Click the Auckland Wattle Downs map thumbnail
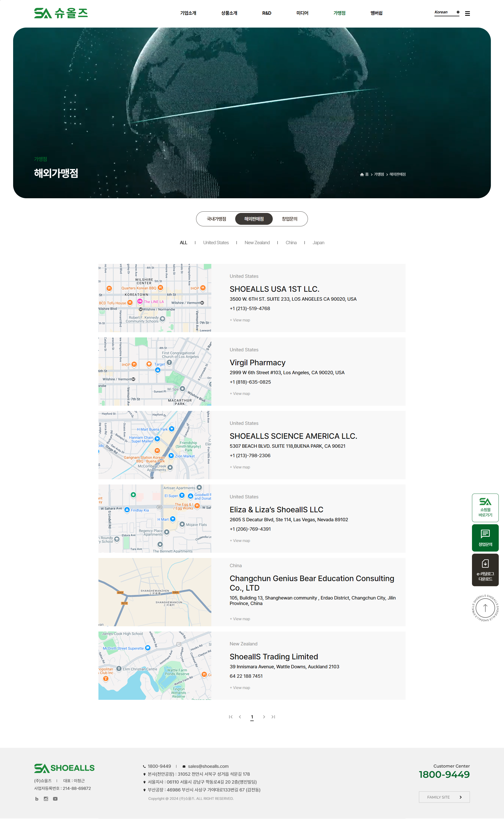504x819 pixels. click(155, 666)
